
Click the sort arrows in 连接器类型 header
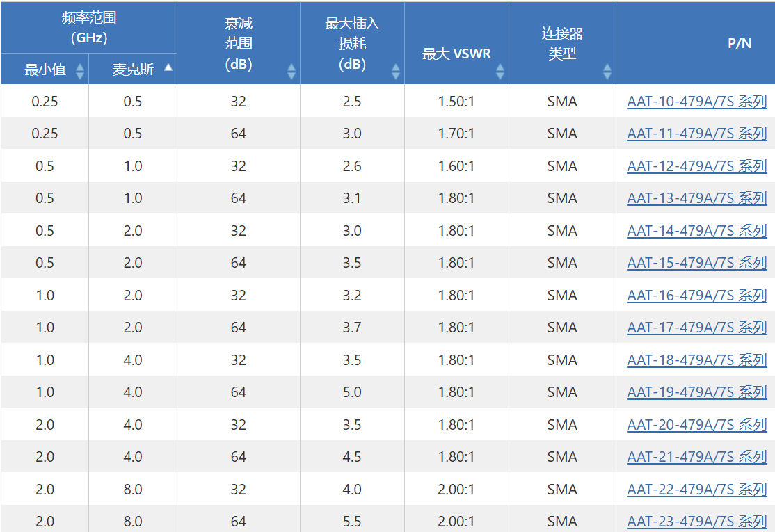tap(607, 70)
